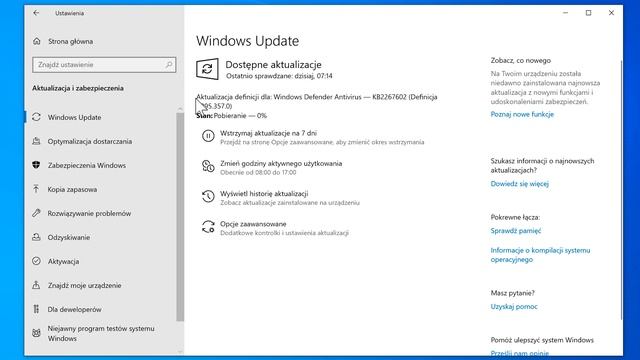The width and height of the screenshot is (640, 360).
Task: Click the history icon for update history
Action: (x=208, y=196)
